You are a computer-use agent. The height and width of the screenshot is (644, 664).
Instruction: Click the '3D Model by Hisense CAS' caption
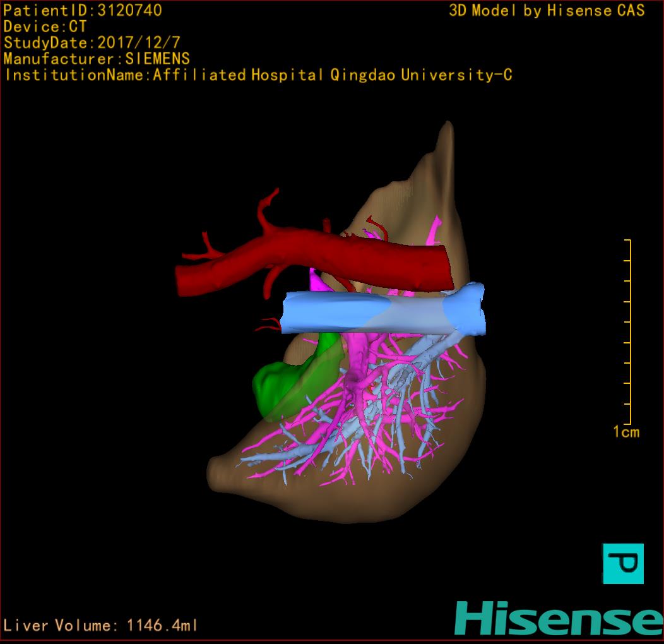pos(547,10)
